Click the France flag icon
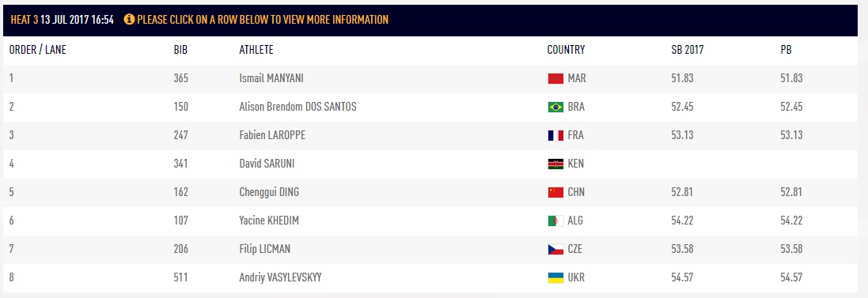This screenshot has height=298, width=868. coord(555,135)
